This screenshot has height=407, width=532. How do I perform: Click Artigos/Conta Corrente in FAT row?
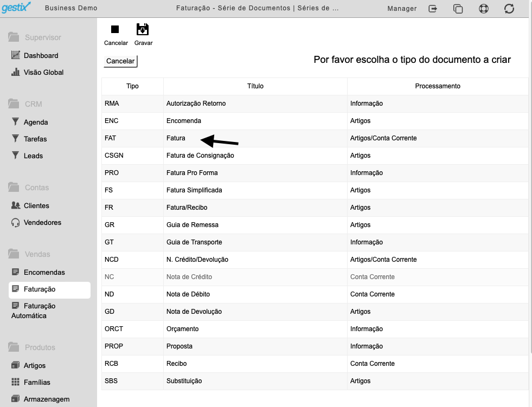pos(383,138)
